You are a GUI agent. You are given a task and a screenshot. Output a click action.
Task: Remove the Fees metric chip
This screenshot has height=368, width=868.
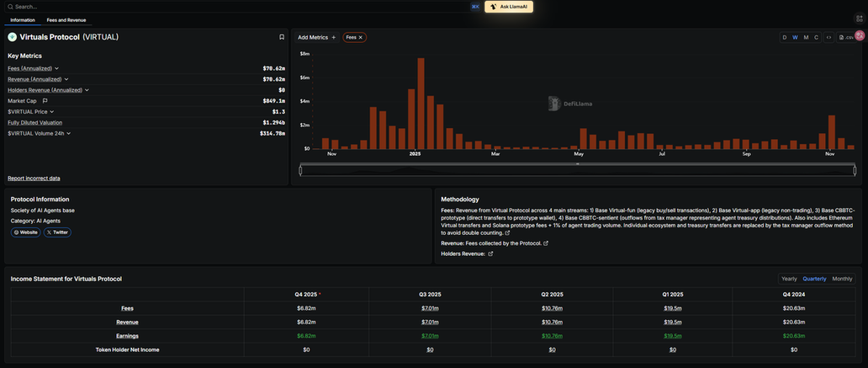(361, 37)
